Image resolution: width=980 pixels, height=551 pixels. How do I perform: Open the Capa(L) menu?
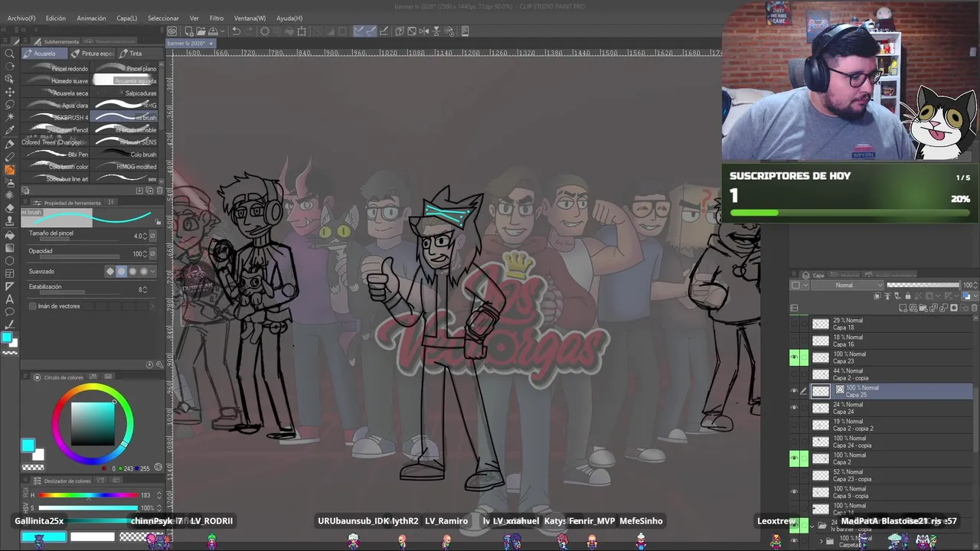tap(127, 18)
